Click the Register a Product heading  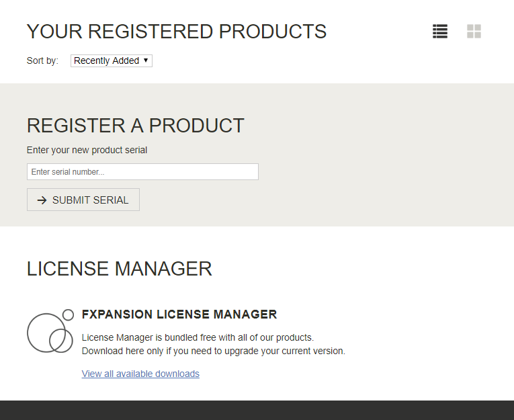click(135, 126)
